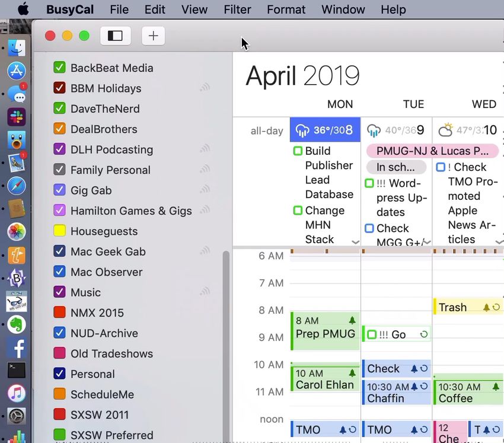Open the Help menu
Image resolution: width=504 pixels, height=443 pixels.
[394, 9]
